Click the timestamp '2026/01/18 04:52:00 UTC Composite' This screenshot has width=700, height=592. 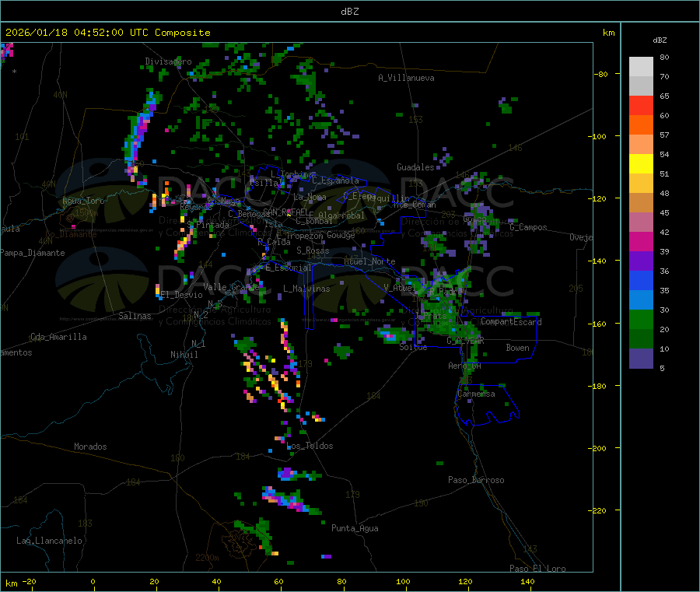coord(107,33)
